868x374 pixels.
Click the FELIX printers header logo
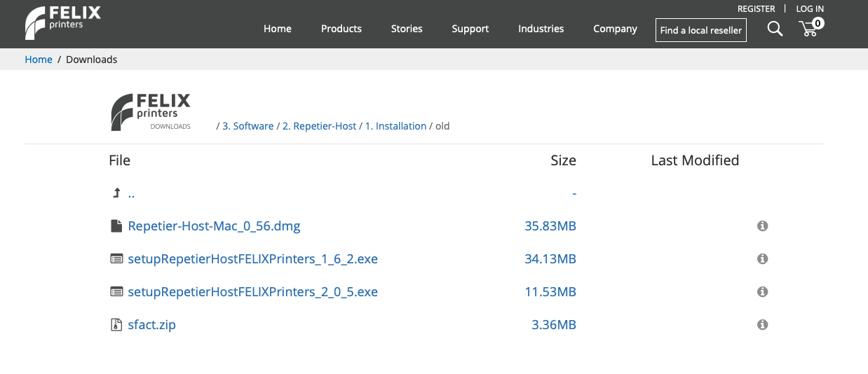(63, 23)
